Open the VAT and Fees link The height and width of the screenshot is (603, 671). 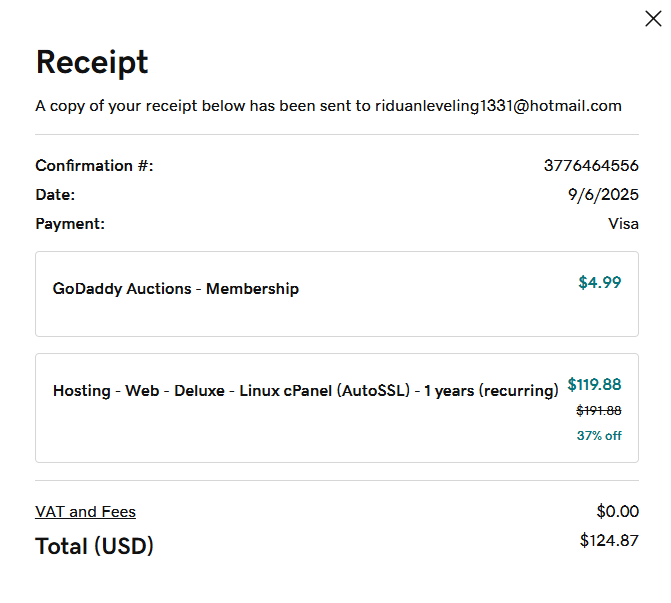(85, 512)
